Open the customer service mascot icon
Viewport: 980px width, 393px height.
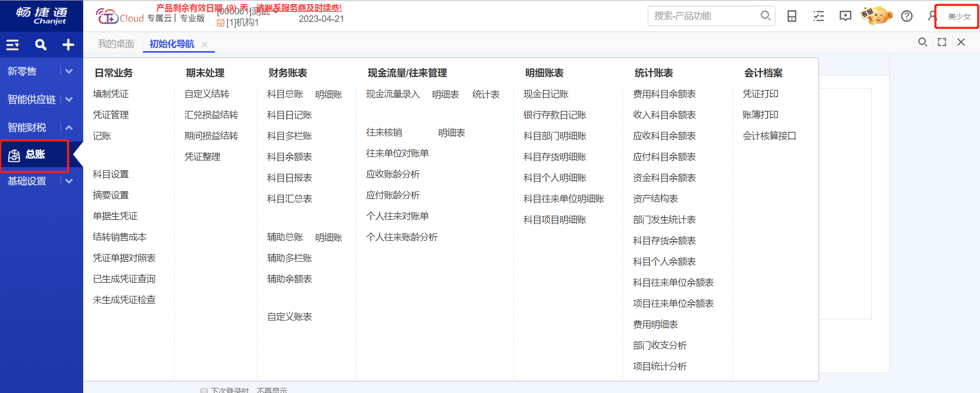[x=877, y=16]
